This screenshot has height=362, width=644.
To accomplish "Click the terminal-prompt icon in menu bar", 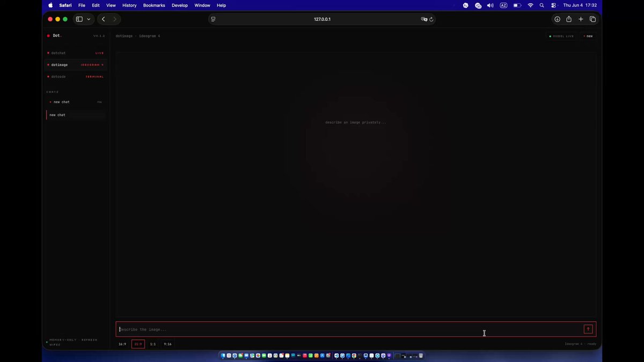I will (465, 5).
